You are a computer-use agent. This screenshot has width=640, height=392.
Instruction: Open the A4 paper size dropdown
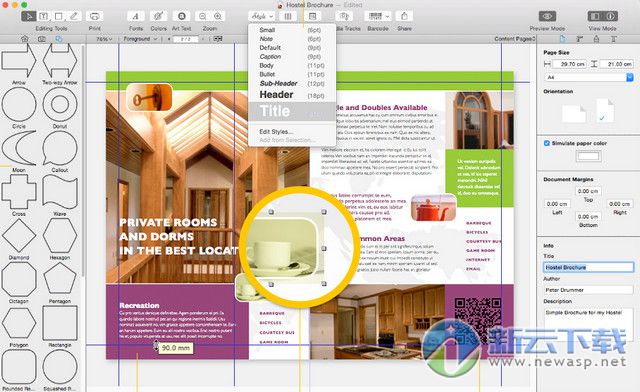point(588,77)
